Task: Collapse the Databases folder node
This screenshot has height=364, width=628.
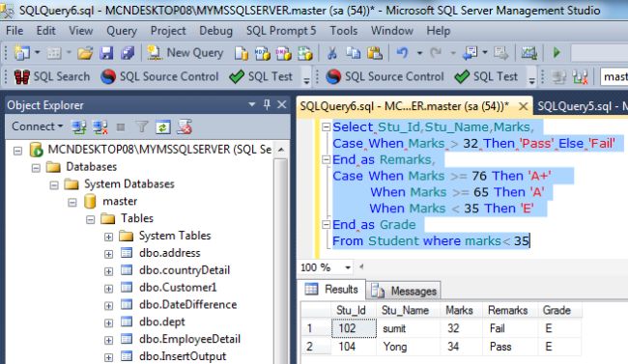Action: (36, 168)
